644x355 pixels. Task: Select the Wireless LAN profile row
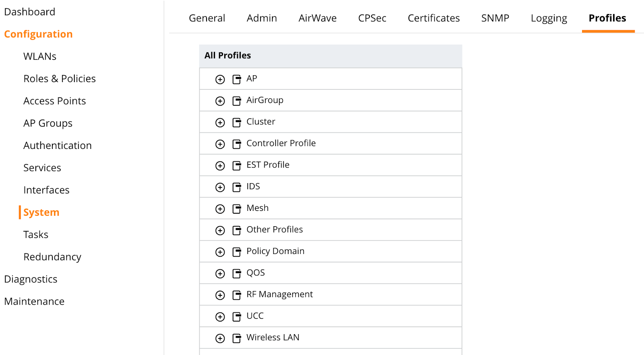330,338
